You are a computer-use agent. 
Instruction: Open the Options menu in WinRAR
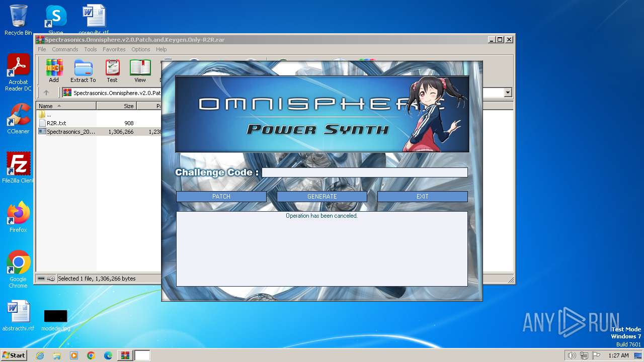coord(141,49)
